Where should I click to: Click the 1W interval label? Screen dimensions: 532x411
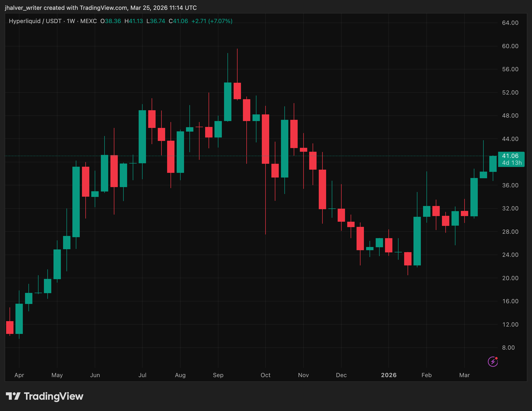[x=71, y=21]
